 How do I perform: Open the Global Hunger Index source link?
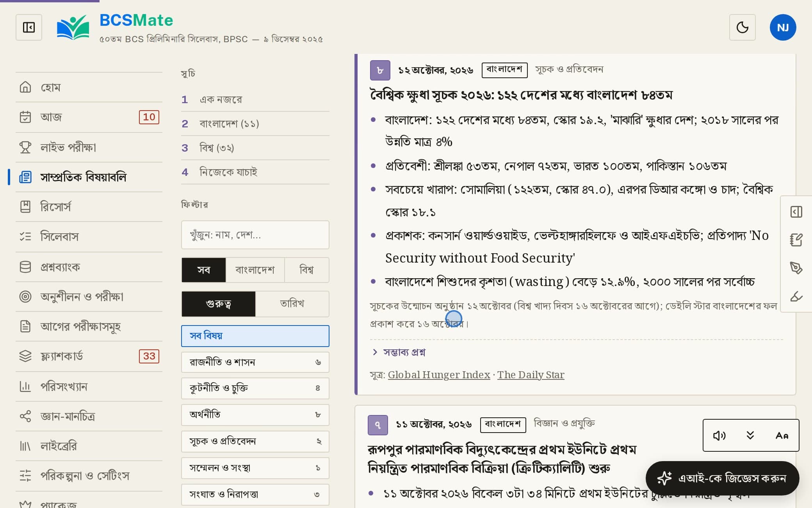pos(439,375)
